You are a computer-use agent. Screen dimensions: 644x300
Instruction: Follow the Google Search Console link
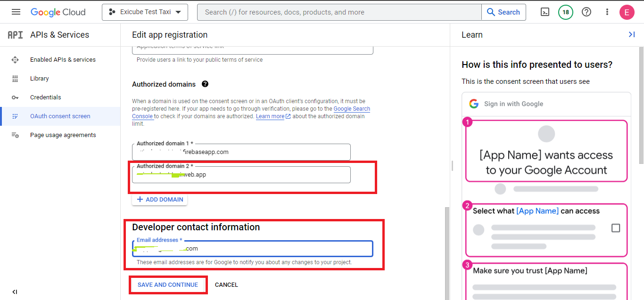coord(352,109)
